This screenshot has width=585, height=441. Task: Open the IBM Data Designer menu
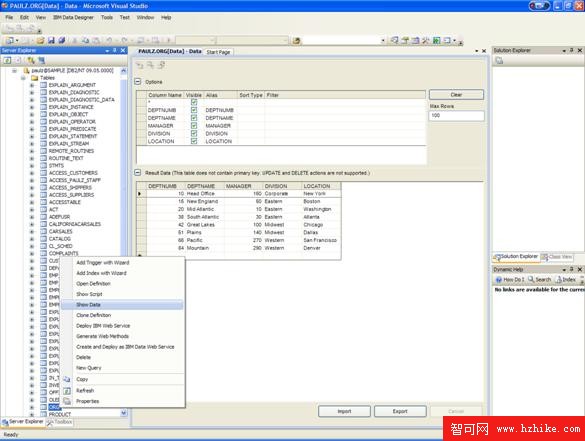tap(73, 18)
